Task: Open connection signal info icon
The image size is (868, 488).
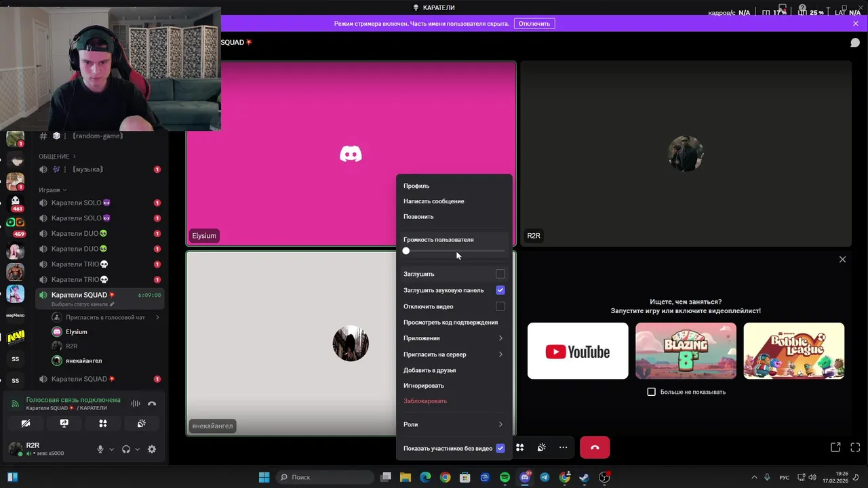Action: (x=15, y=404)
